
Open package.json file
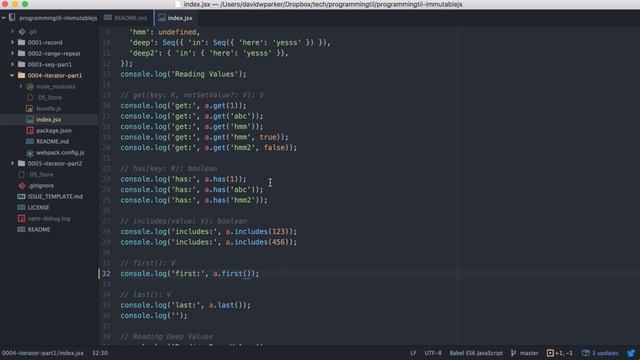click(54, 131)
